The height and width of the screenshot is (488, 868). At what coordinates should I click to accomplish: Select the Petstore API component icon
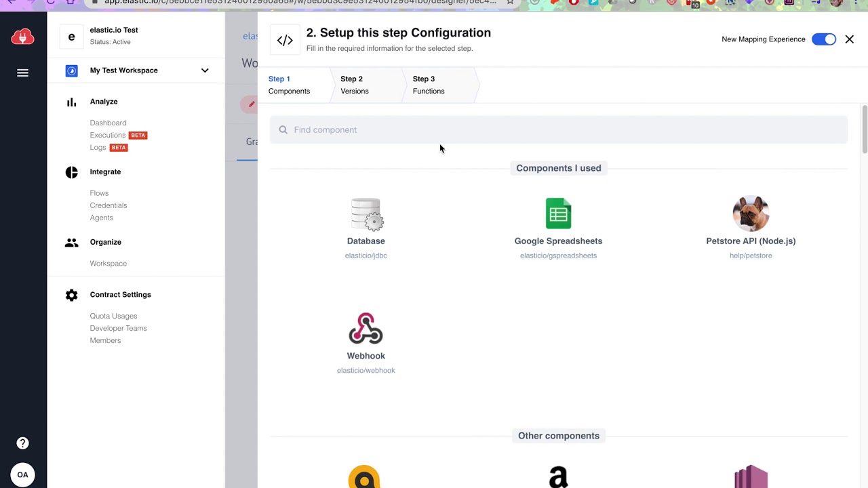coord(751,213)
